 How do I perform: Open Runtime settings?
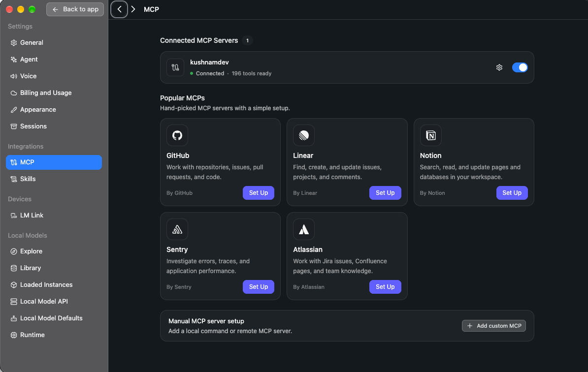pos(54,335)
